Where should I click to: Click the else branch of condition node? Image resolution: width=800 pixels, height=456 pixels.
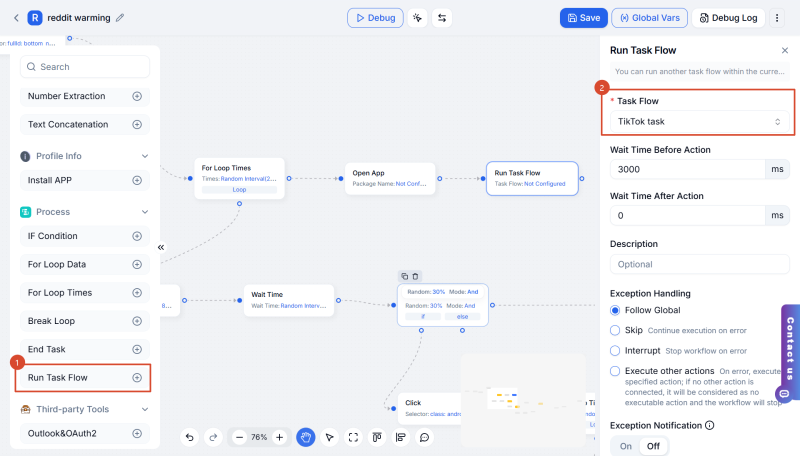[462, 317]
